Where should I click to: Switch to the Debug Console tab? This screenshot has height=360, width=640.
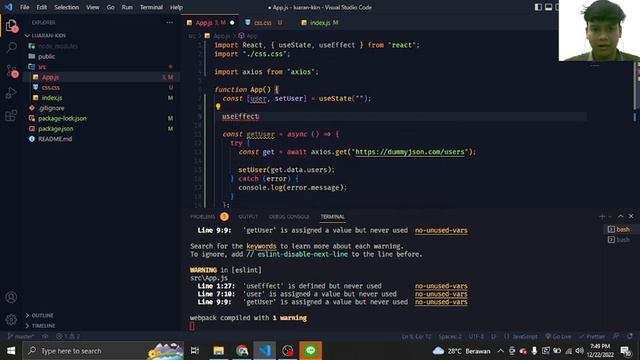[x=289, y=217]
